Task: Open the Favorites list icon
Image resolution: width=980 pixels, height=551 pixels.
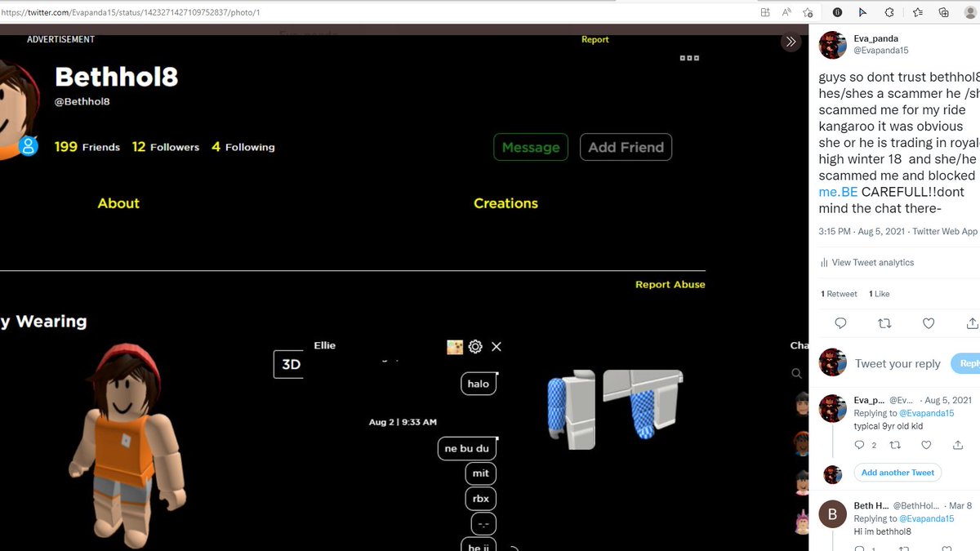Action: [x=917, y=12]
